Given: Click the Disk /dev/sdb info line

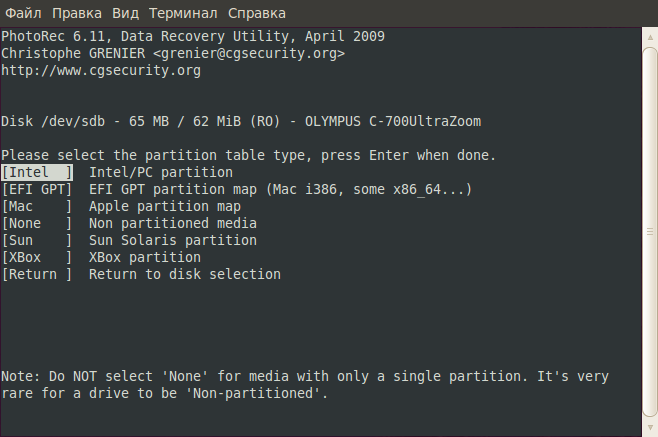Looking at the screenshot, I should pyautogui.click(x=241, y=121).
